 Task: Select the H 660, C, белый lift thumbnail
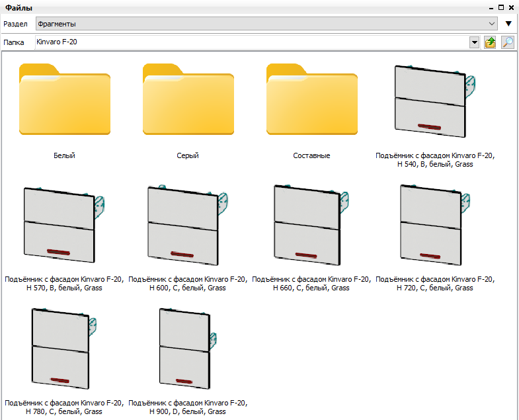(x=311, y=225)
